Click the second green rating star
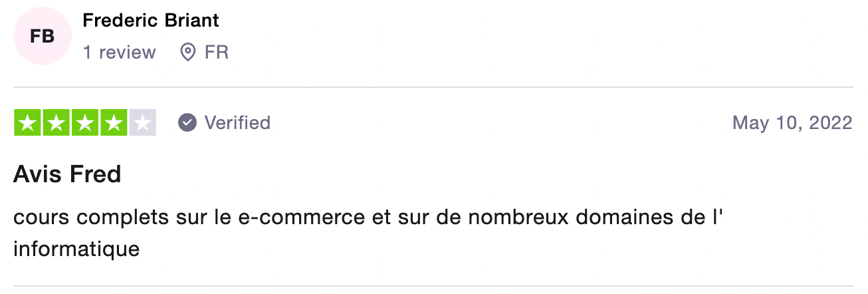This screenshot has height=294, width=868. [x=56, y=123]
